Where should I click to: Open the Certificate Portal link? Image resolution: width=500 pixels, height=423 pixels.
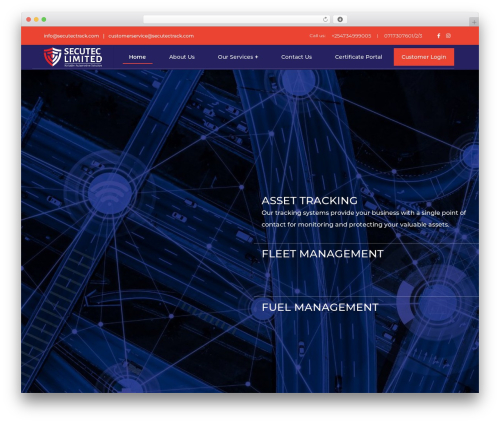pos(358,57)
